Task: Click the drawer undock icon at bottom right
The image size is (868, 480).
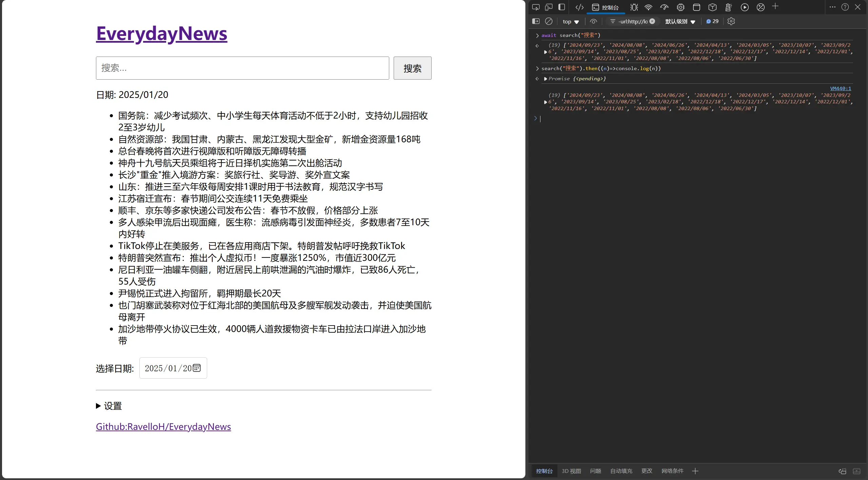Action: pyautogui.click(x=842, y=471)
